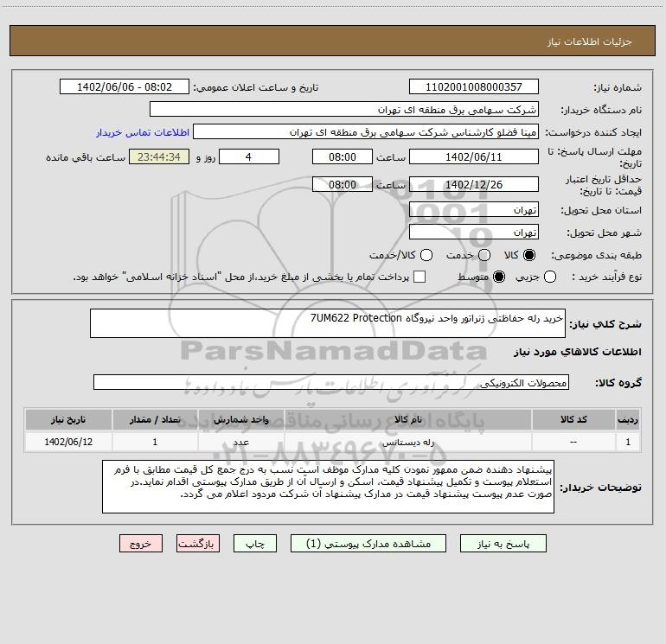Click the عدد unit cell
The width and height of the screenshot is (666, 644).
click(240, 442)
